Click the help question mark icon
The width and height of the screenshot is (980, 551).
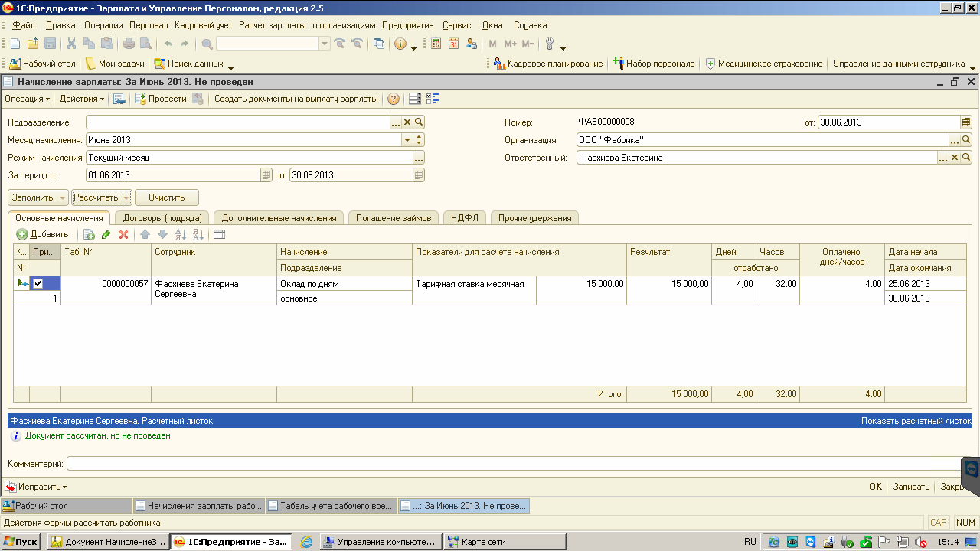[x=394, y=99]
